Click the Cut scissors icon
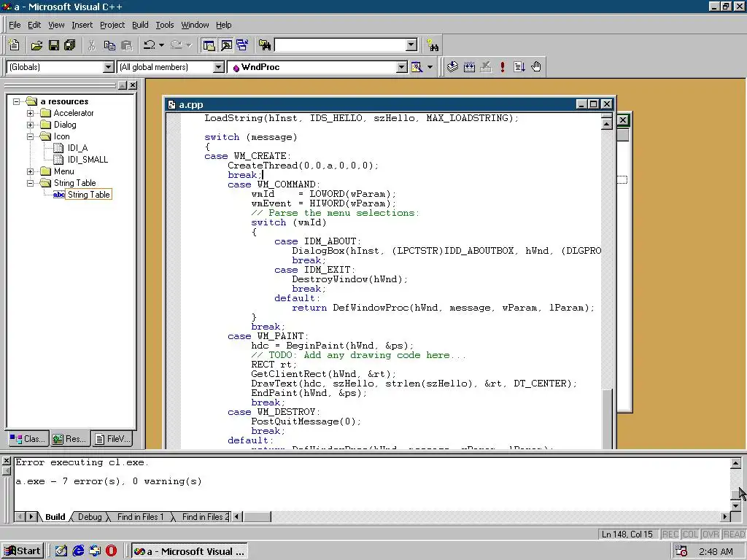 tap(92, 45)
